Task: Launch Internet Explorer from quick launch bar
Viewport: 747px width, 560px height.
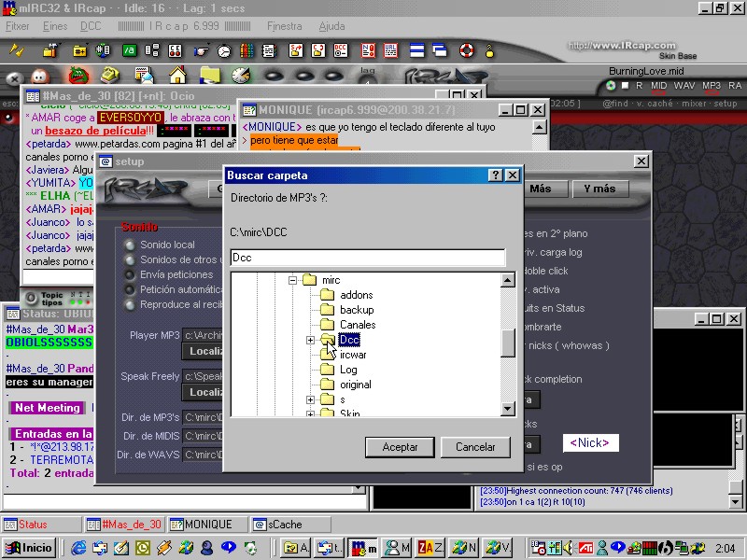Action: pyautogui.click(x=78, y=548)
